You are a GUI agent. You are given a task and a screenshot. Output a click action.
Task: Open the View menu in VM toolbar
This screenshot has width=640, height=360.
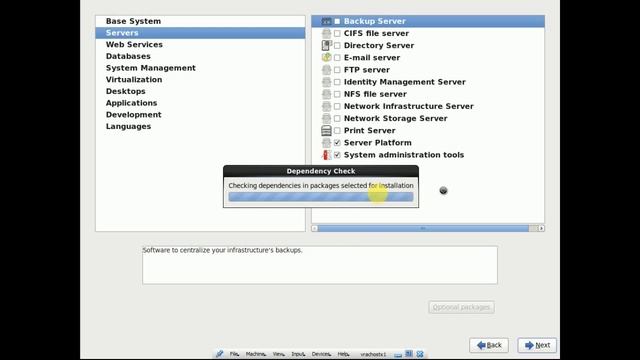click(279, 354)
